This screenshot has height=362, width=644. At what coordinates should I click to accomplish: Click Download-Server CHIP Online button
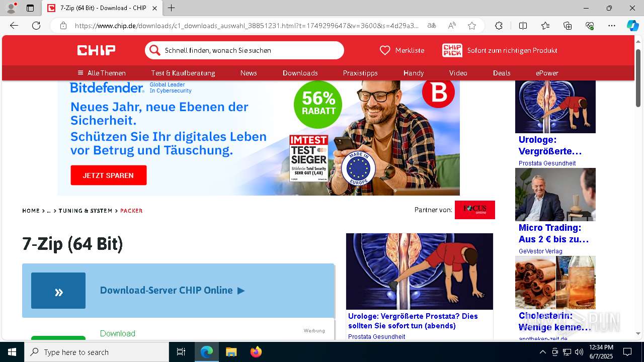[x=178, y=291]
